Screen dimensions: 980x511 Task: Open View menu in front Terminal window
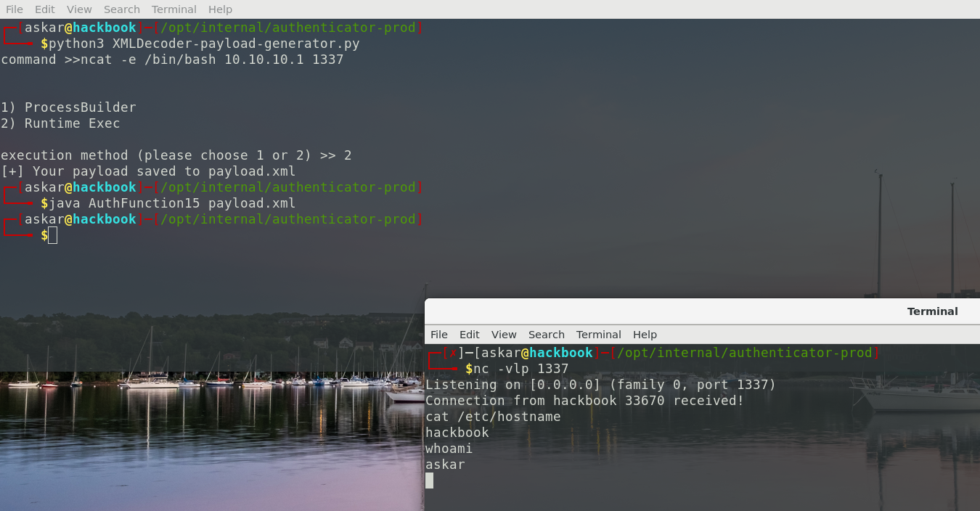click(x=504, y=335)
